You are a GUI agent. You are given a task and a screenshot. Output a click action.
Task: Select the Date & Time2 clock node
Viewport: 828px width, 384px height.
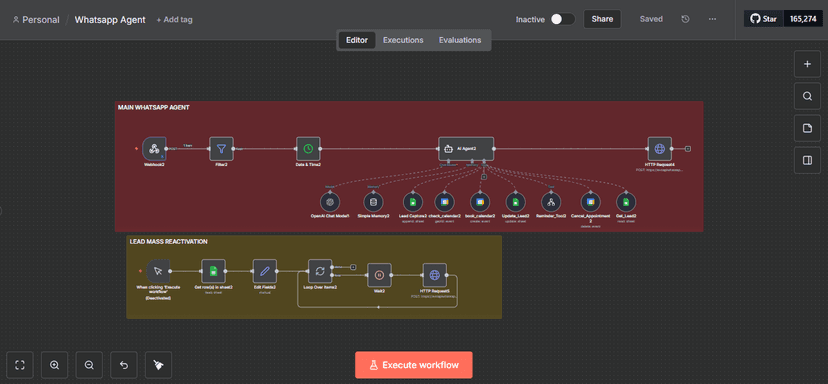(308, 149)
